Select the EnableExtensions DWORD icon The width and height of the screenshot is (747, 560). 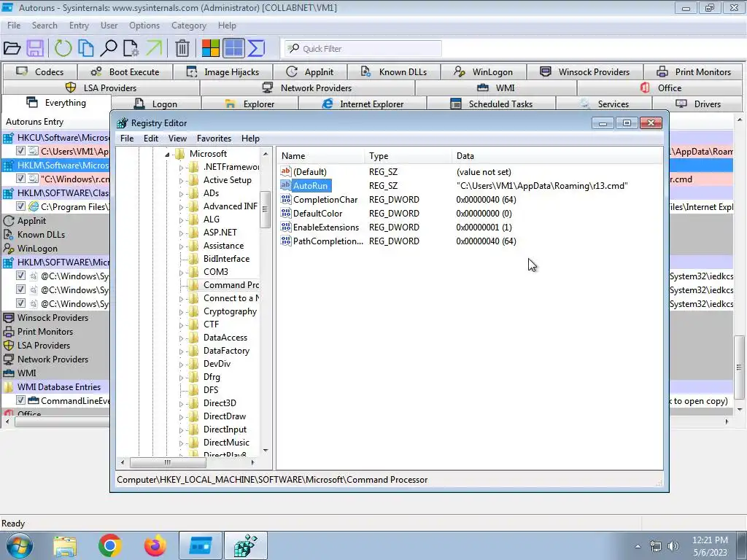coord(286,227)
